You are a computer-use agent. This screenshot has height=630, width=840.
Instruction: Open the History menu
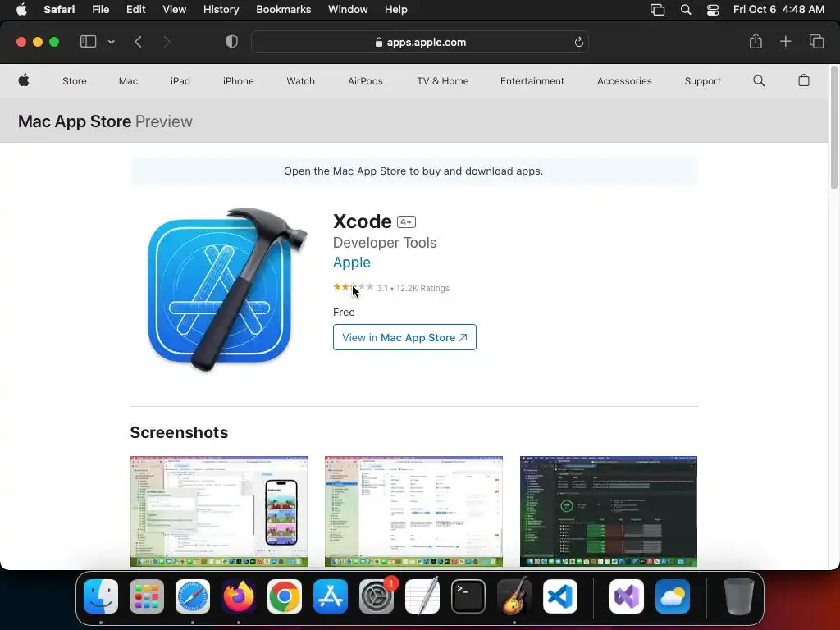click(x=221, y=10)
